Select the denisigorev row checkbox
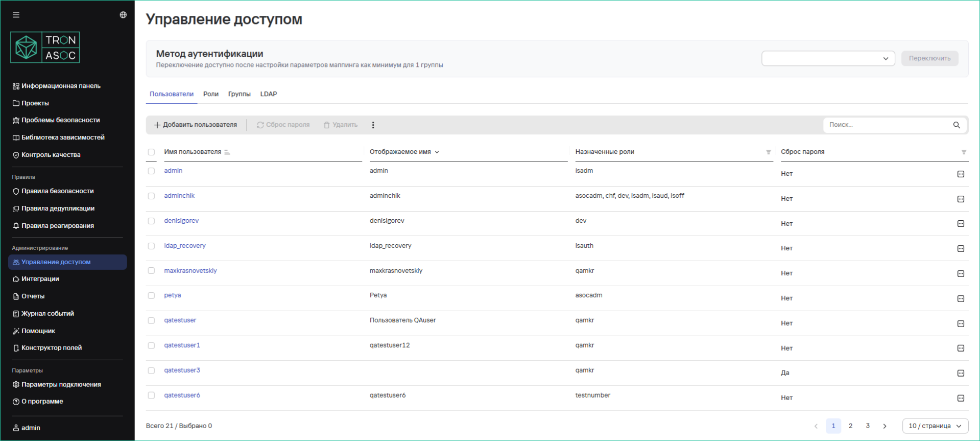 point(151,221)
